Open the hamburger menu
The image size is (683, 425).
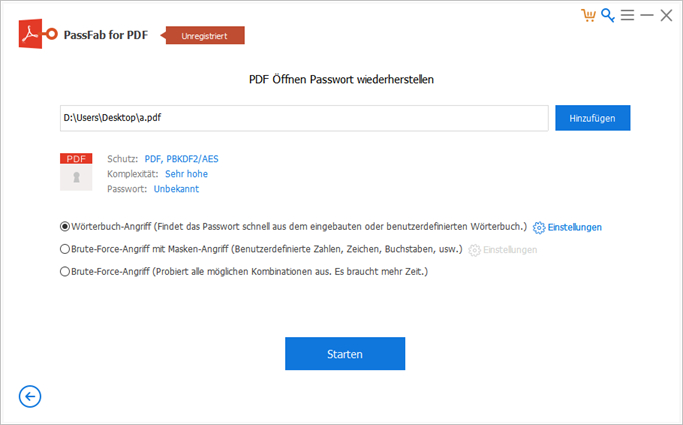click(x=627, y=16)
